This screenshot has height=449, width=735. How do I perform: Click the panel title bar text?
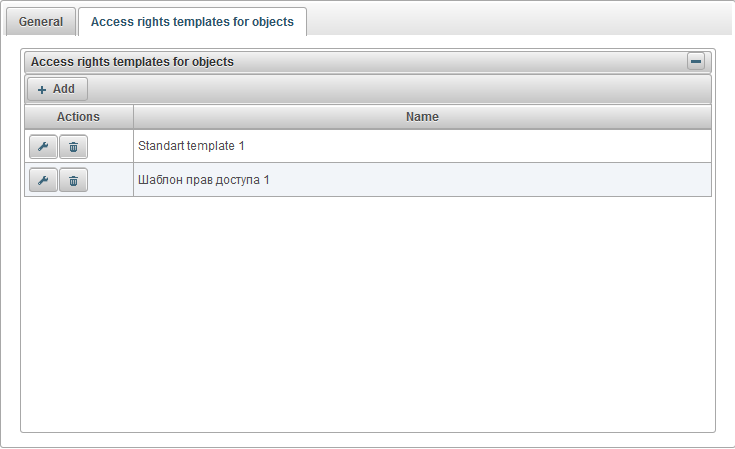(x=133, y=61)
